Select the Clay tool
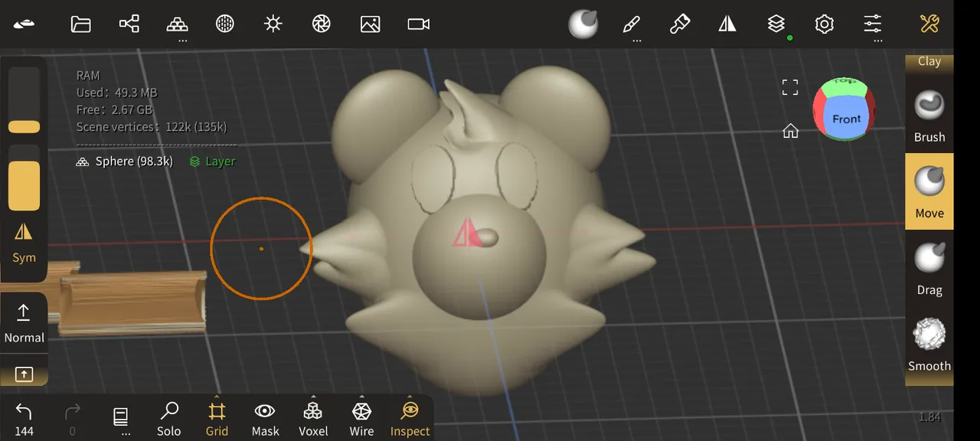Screen dimensions: 980x441 929,62
